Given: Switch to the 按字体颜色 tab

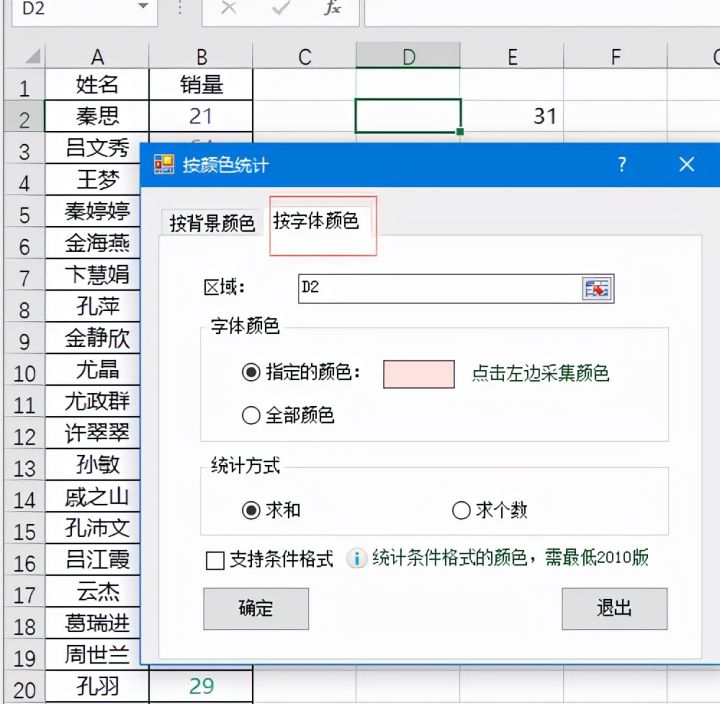Looking at the screenshot, I should [316, 221].
